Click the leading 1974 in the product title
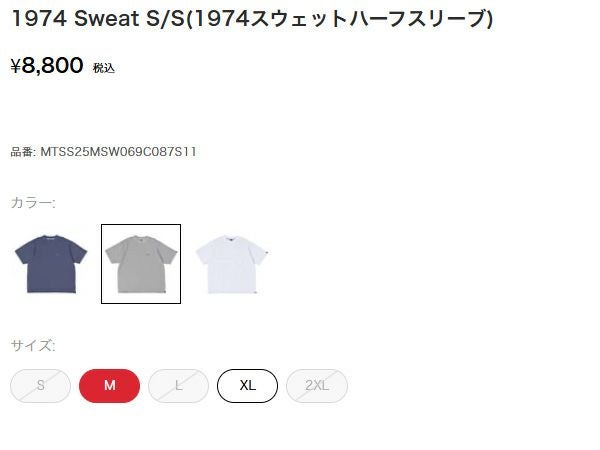The height and width of the screenshot is (450, 600). pos(39,18)
